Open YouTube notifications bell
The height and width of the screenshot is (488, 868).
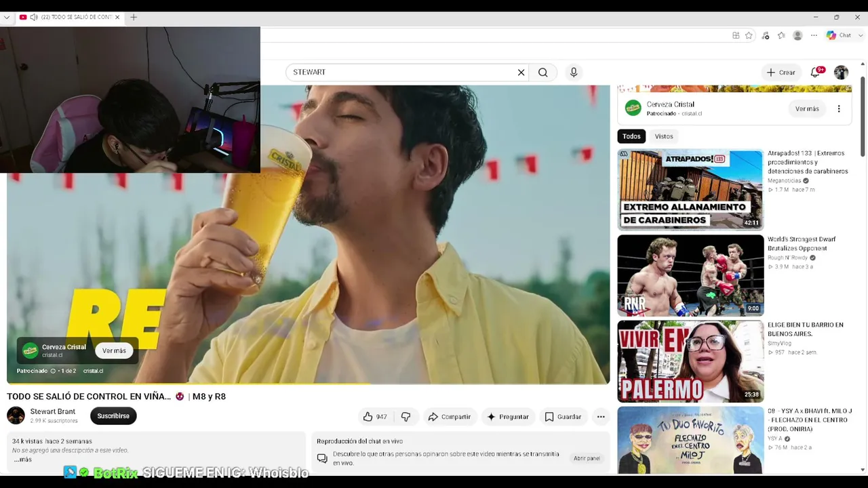[816, 73]
